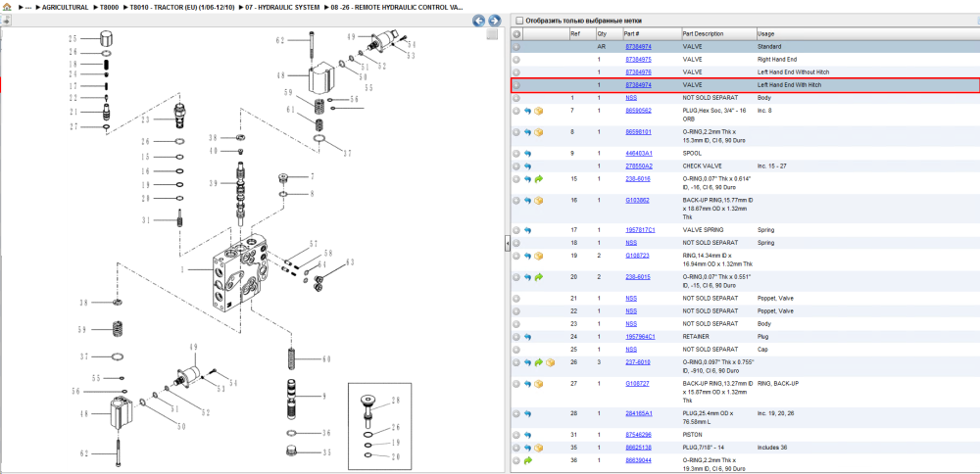Click yellow box icon on Ref 26 row

(x=550, y=362)
